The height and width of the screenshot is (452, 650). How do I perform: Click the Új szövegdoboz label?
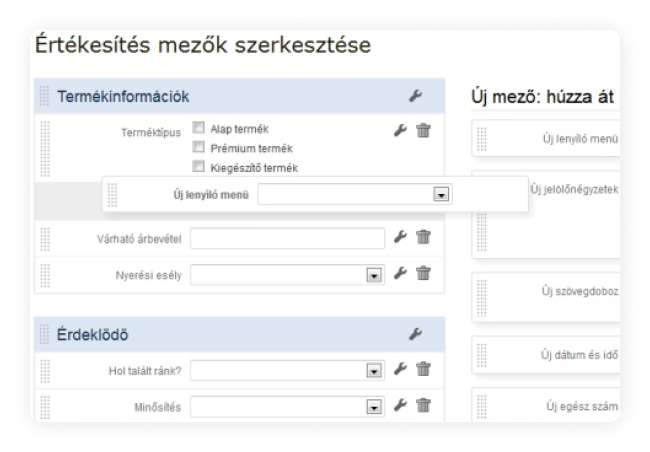pos(580,292)
